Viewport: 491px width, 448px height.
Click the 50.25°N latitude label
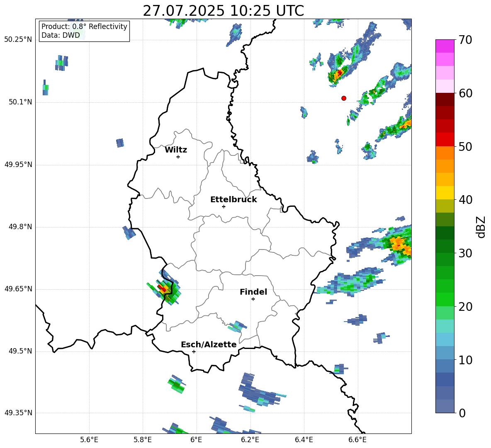[18, 40]
